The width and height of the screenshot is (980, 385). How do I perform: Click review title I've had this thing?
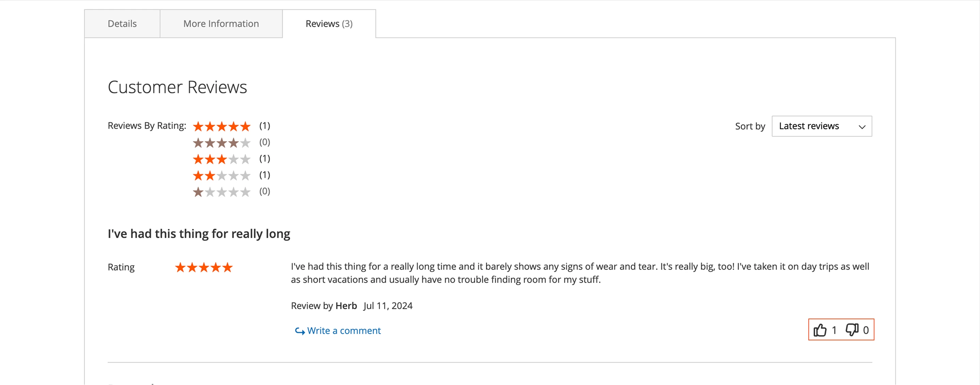(x=199, y=233)
